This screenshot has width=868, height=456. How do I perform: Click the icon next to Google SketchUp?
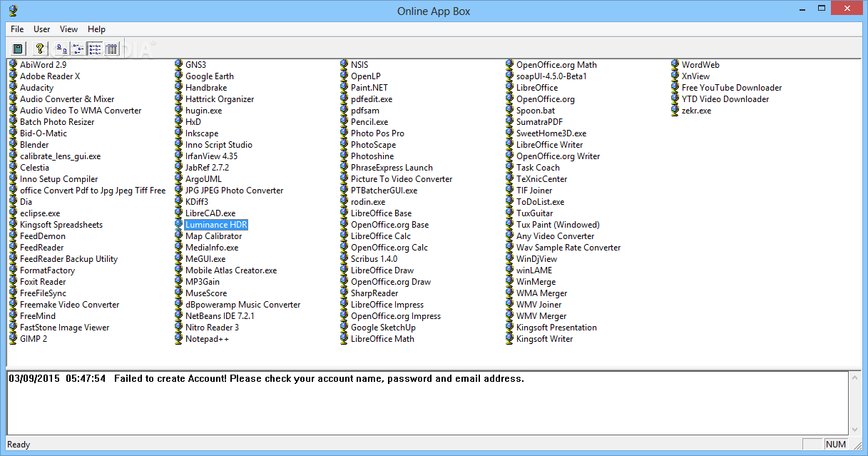(x=344, y=328)
